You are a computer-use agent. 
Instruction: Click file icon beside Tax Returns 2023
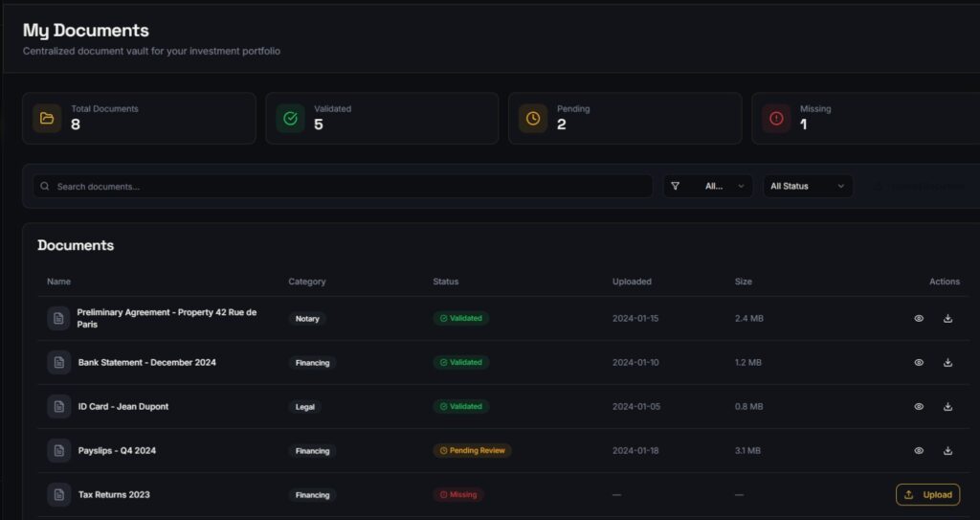(58, 494)
